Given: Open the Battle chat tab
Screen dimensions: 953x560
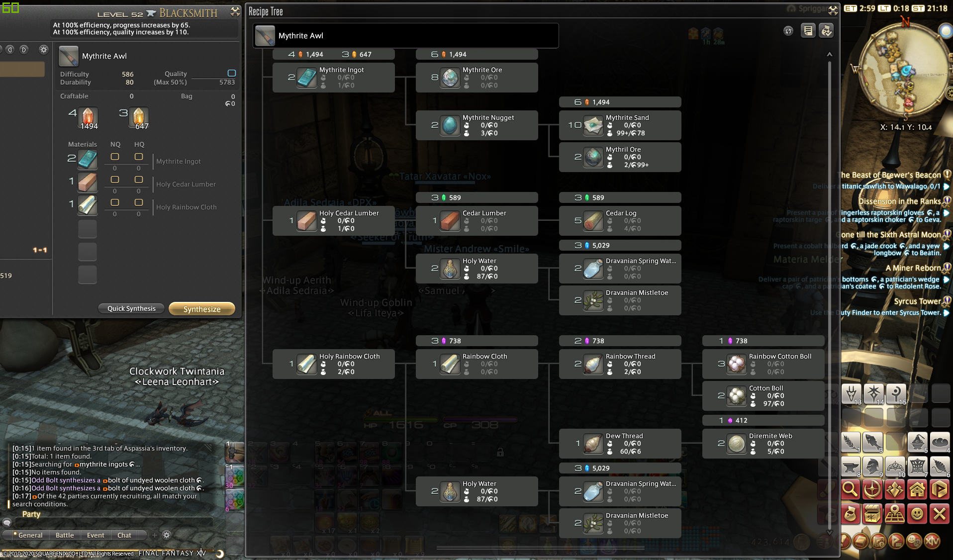Looking at the screenshot, I should (65, 535).
